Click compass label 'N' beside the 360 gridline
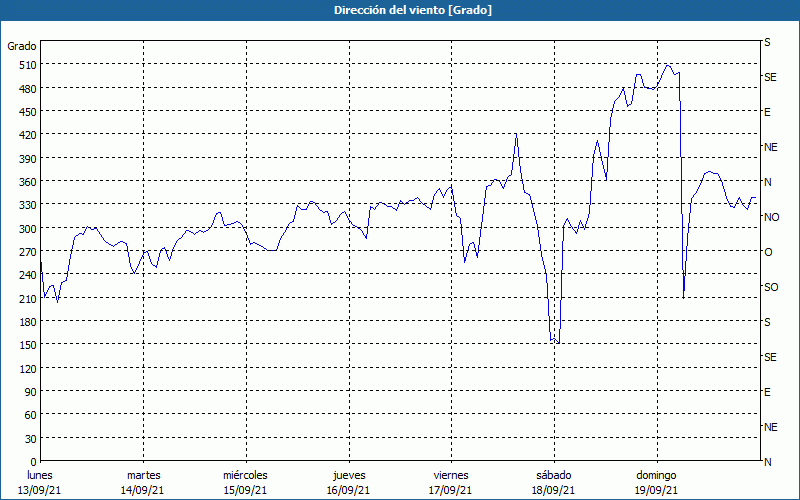800x500 pixels. click(768, 182)
